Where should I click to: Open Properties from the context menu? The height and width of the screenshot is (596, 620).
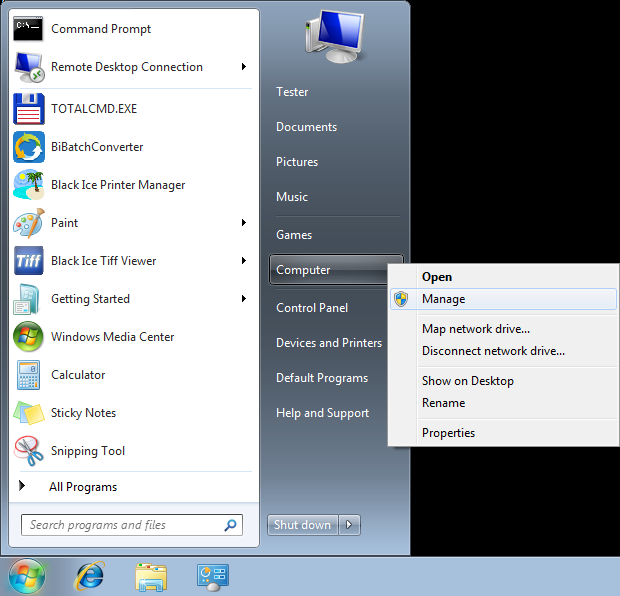tap(503, 433)
